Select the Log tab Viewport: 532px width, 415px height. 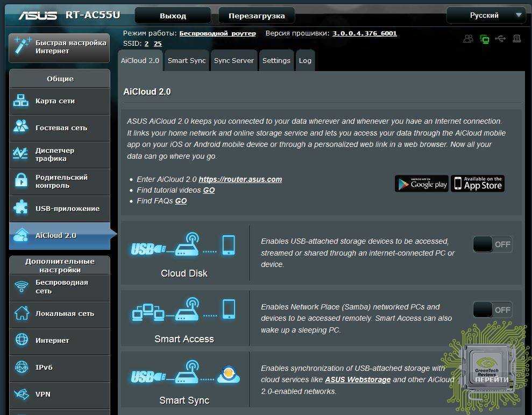click(305, 60)
